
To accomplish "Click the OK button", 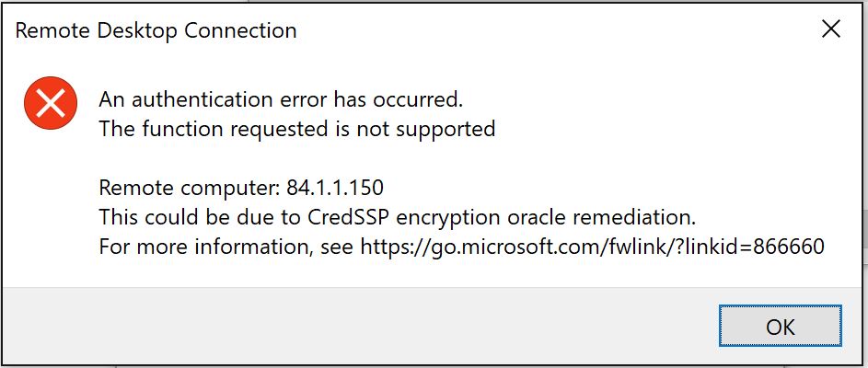I will 781,326.
